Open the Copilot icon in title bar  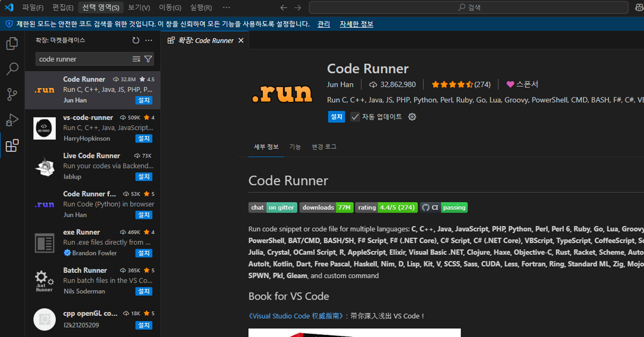(x=639, y=7)
